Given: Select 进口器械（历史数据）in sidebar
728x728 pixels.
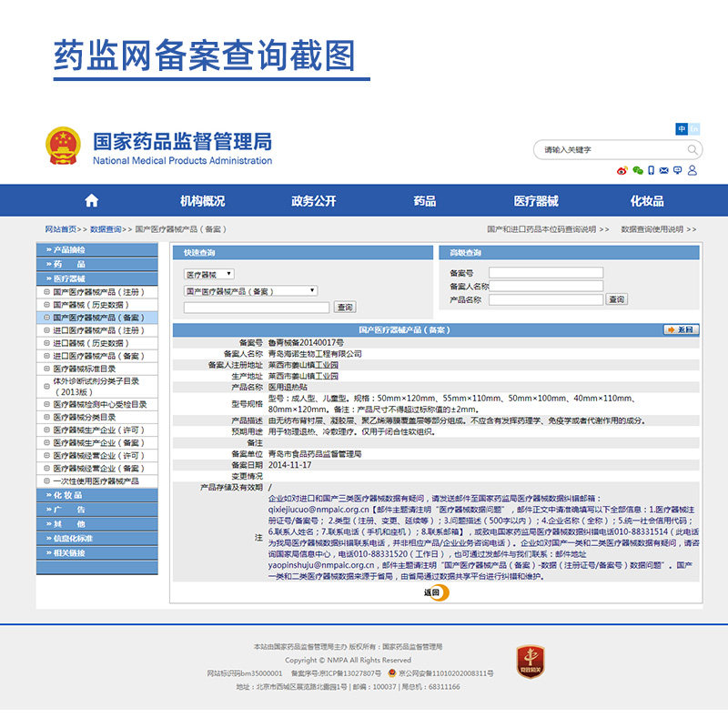Looking at the screenshot, I should tap(97, 343).
